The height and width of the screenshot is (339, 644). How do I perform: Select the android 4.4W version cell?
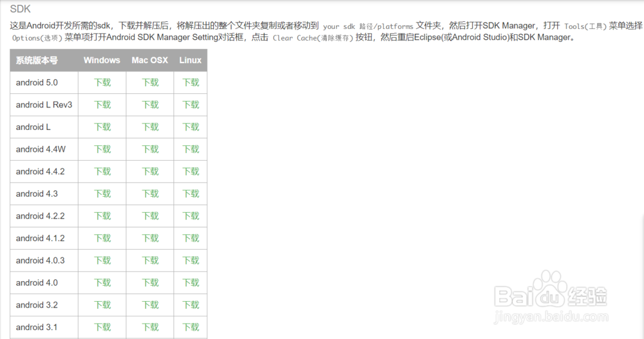click(x=44, y=149)
